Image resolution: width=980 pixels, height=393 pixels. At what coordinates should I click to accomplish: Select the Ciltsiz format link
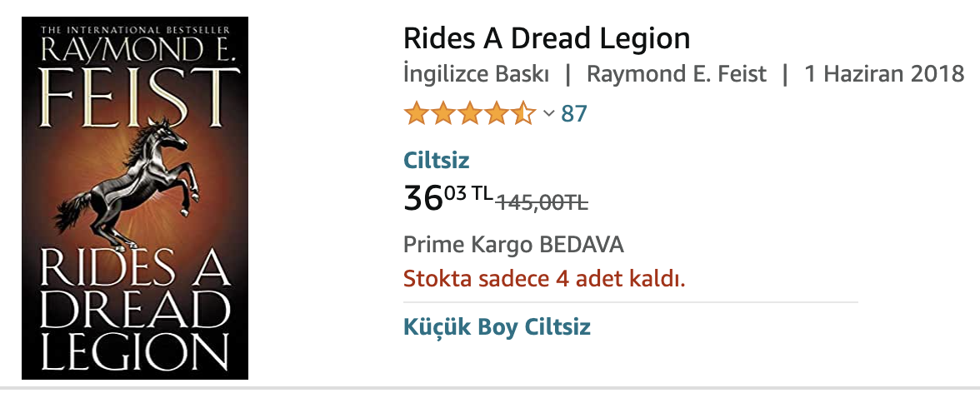(437, 160)
